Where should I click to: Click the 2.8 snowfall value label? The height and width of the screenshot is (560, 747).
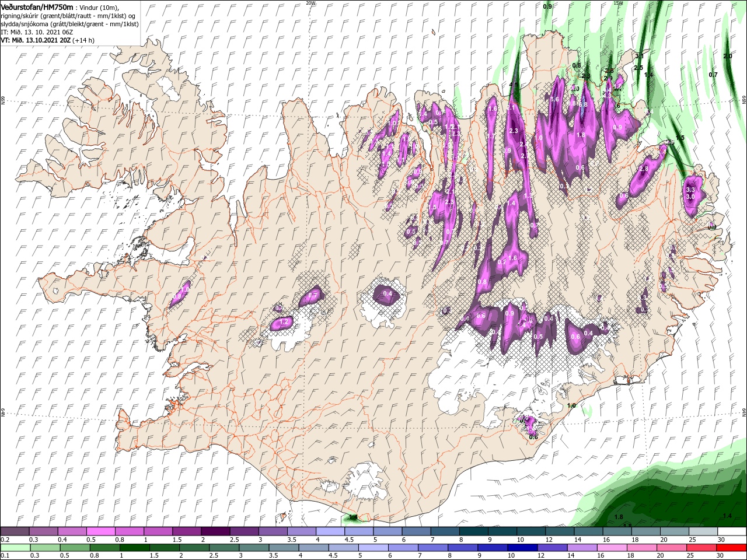[644, 169]
